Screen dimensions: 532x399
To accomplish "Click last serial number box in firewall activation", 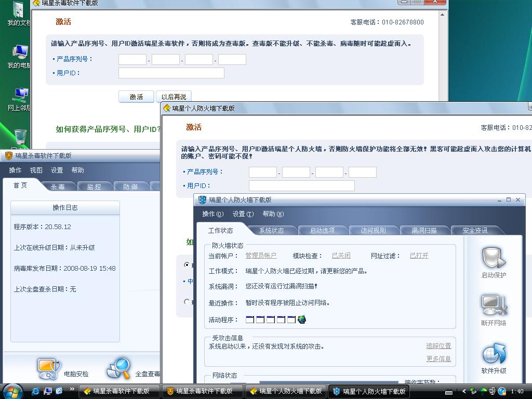I will click(x=363, y=172).
